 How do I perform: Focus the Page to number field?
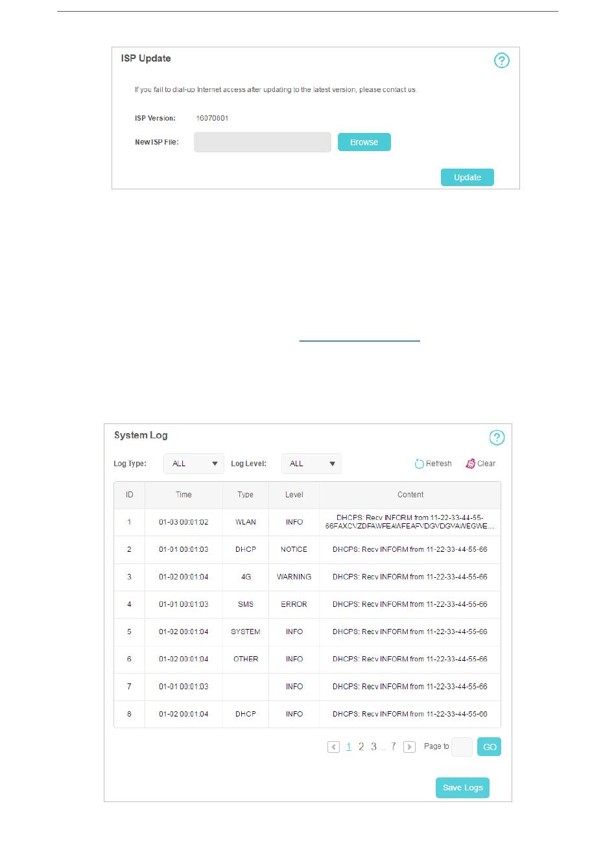coord(462,747)
